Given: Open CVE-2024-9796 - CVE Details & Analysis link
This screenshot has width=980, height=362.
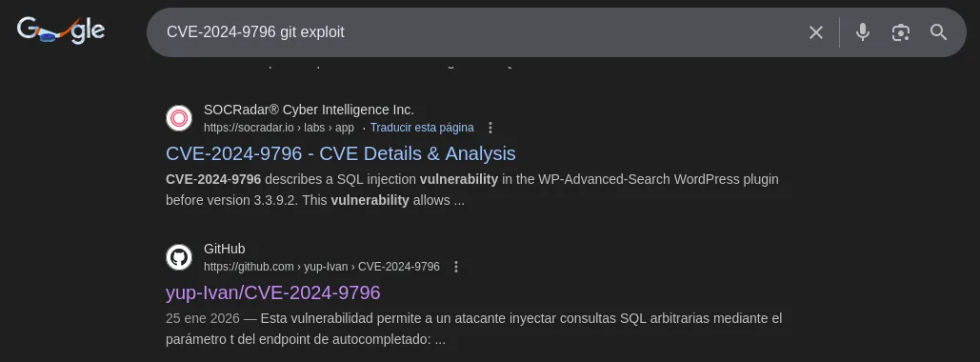Looking at the screenshot, I should coord(341,153).
